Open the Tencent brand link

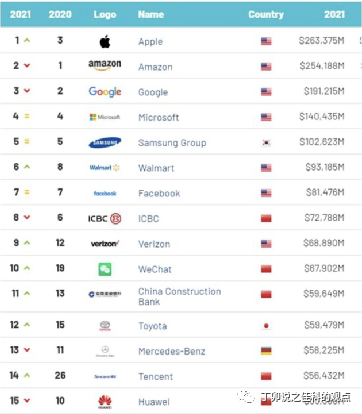click(155, 377)
